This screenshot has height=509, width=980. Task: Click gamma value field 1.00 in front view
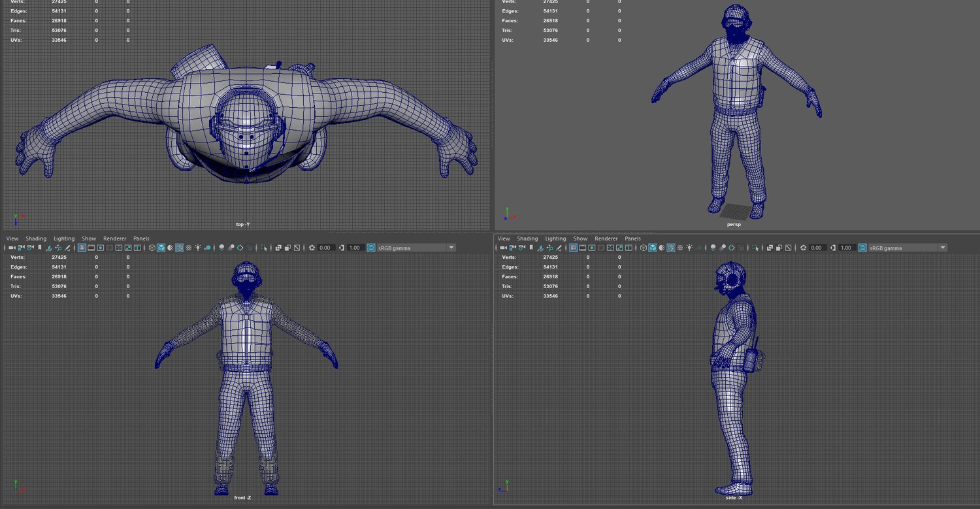355,248
